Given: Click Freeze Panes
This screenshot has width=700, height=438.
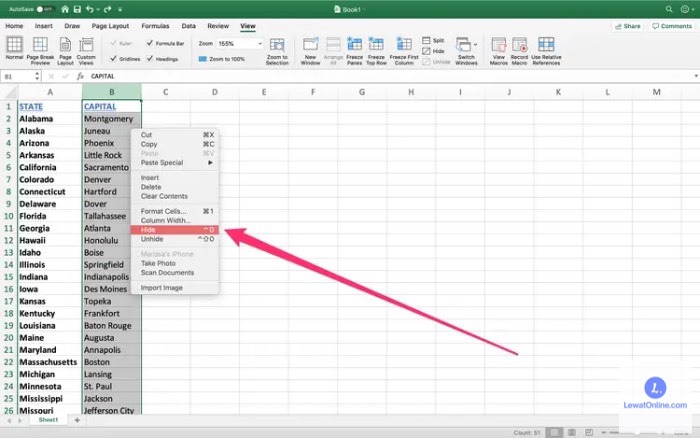Looking at the screenshot, I should click(354, 50).
